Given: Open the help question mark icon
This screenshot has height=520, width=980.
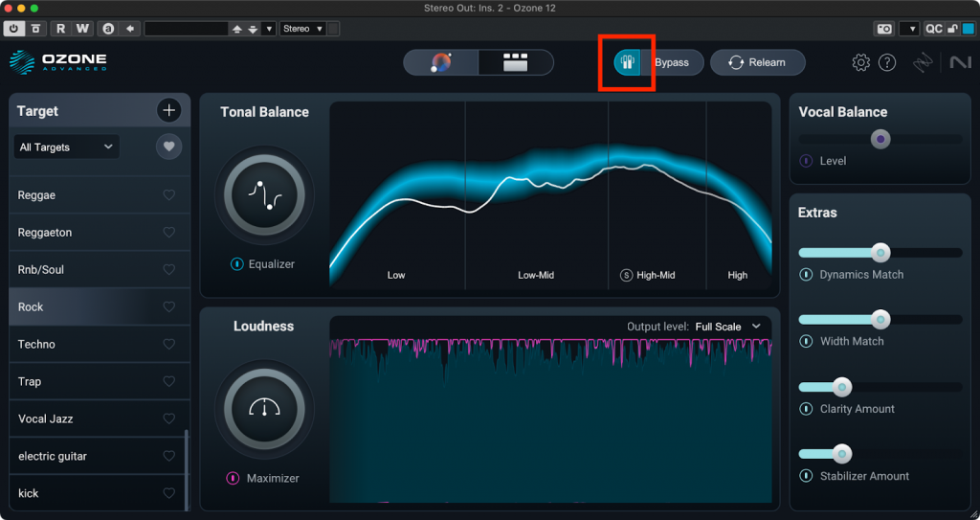Looking at the screenshot, I should click(887, 63).
